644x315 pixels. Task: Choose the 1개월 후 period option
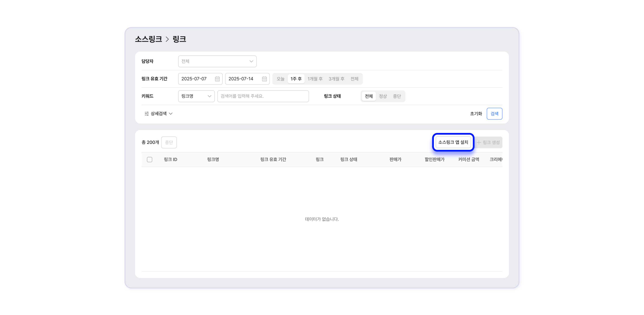(x=315, y=79)
